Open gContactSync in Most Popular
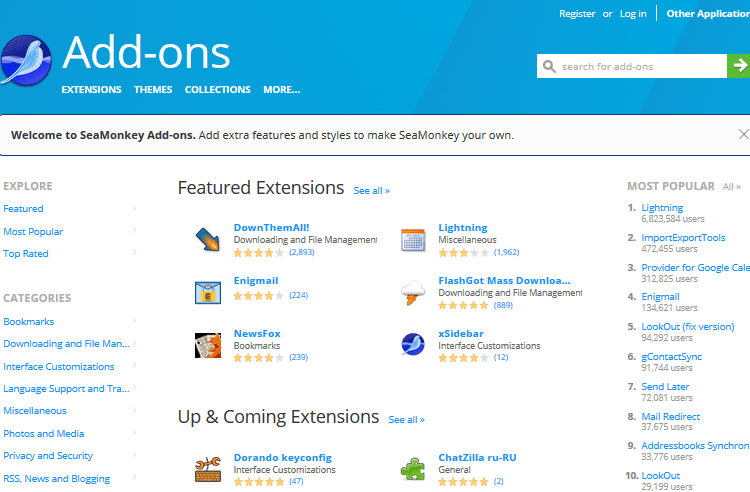 (672, 357)
